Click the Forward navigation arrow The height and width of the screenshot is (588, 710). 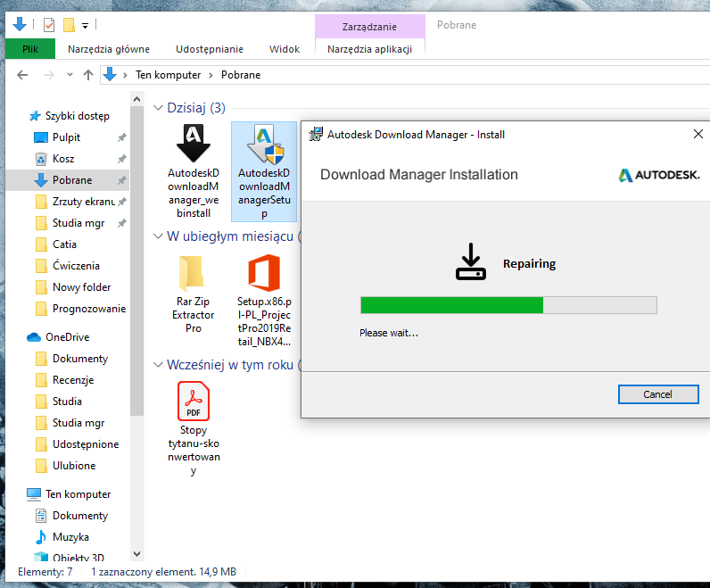click(48, 75)
